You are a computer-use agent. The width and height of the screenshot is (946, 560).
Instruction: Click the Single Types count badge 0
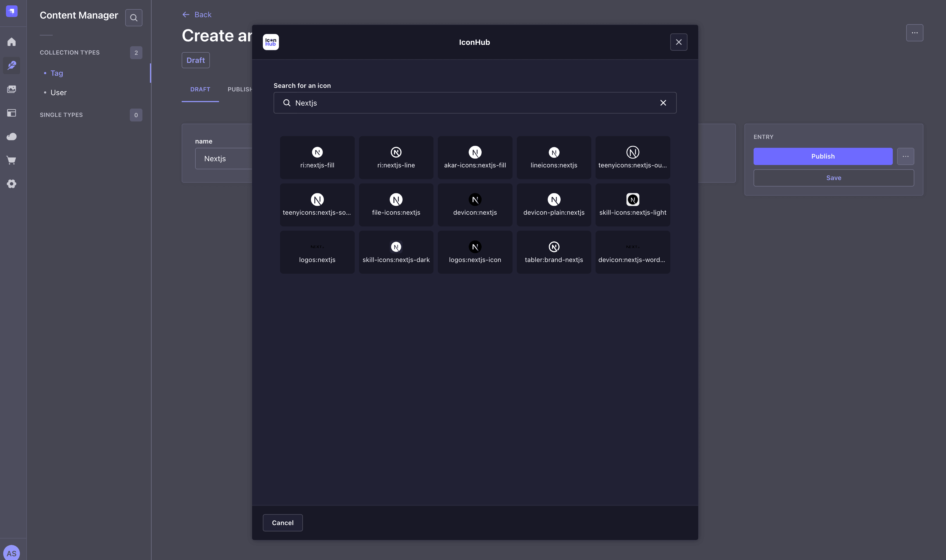pyautogui.click(x=136, y=115)
